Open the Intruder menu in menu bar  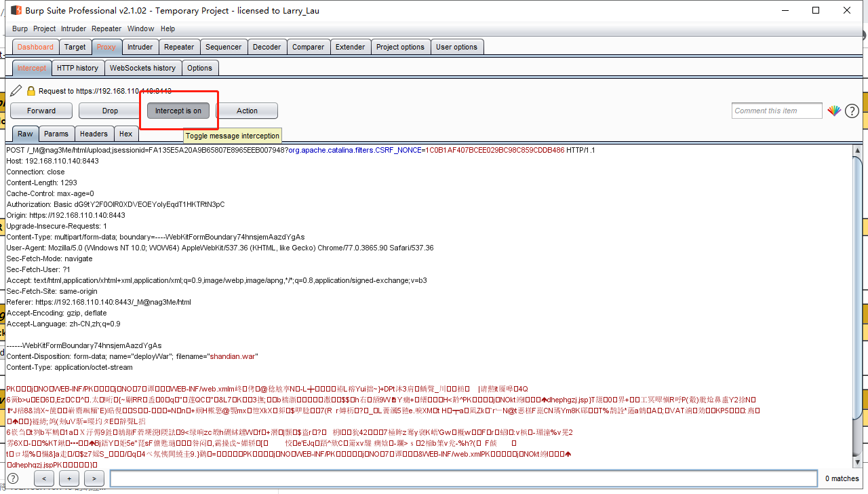point(74,28)
